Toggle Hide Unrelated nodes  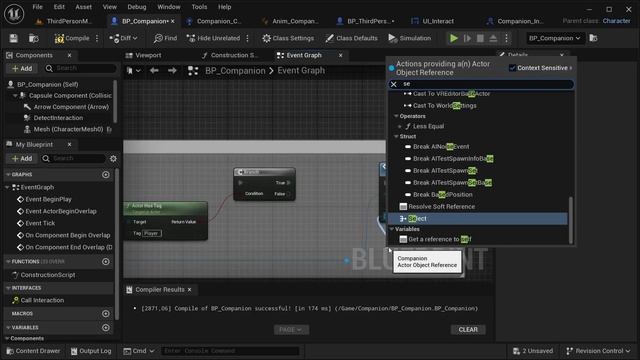(213, 38)
